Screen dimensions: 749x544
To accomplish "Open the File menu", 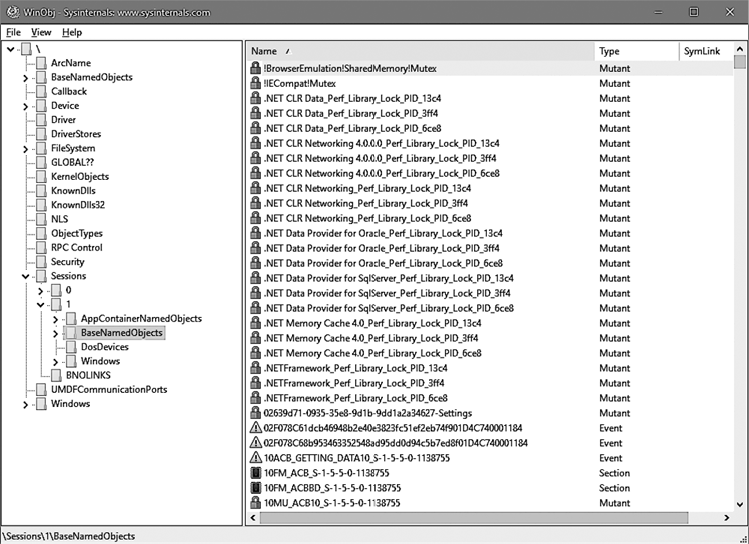I will click(13, 32).
